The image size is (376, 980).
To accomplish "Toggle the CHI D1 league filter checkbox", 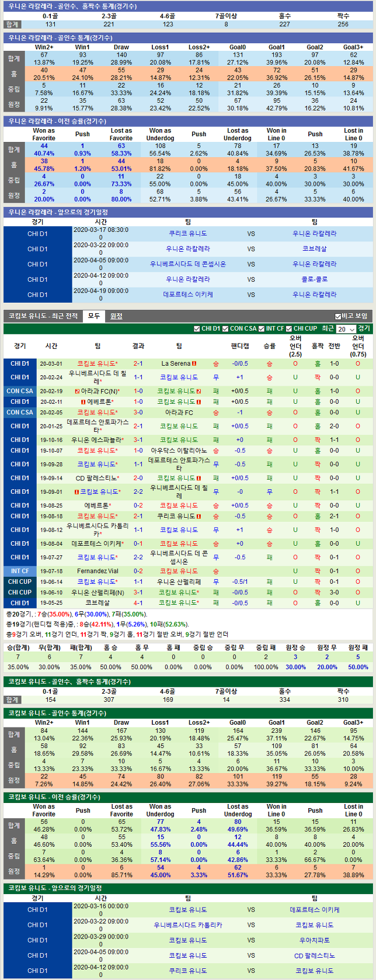I will point(197,329).
